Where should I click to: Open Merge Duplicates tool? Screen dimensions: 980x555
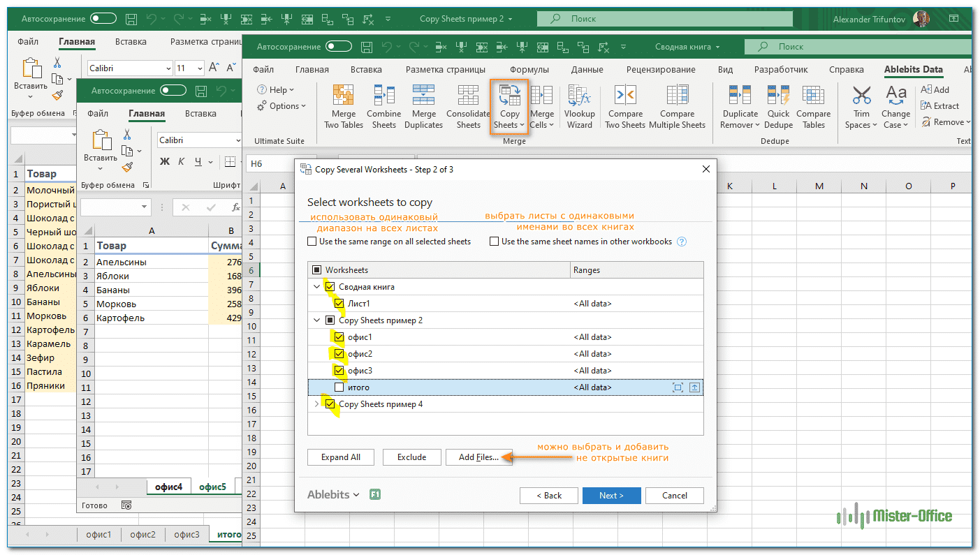423,107
